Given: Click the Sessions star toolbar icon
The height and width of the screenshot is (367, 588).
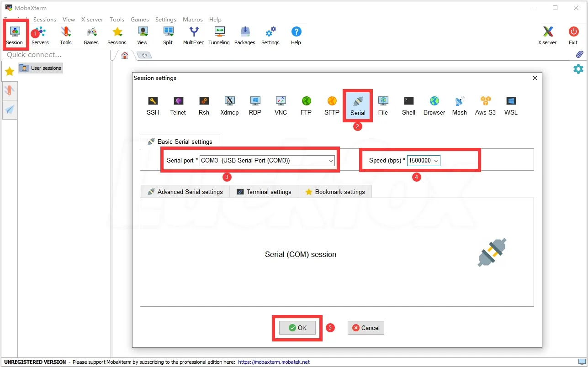Looking at the screenshot, I should coord(117,36).
